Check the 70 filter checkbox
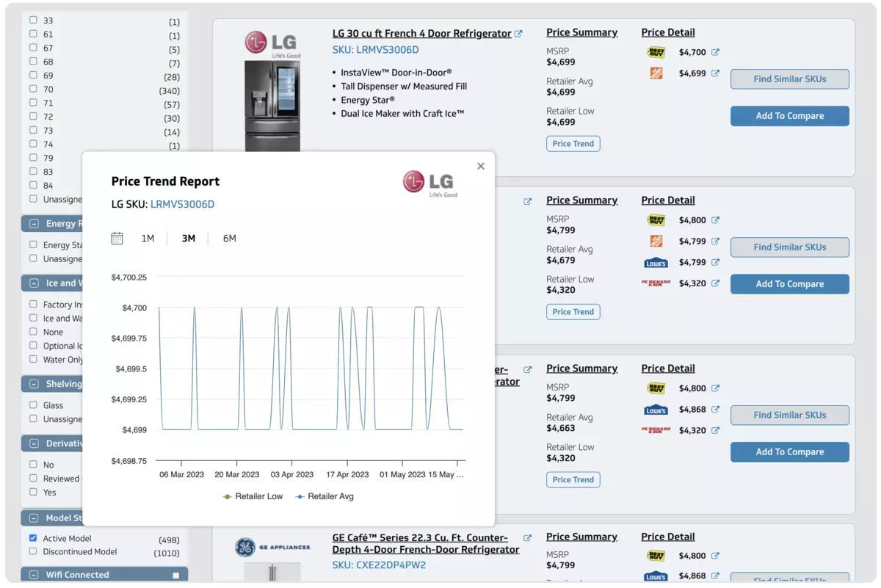Screen dimensions: 881x588 pos(33,89)
